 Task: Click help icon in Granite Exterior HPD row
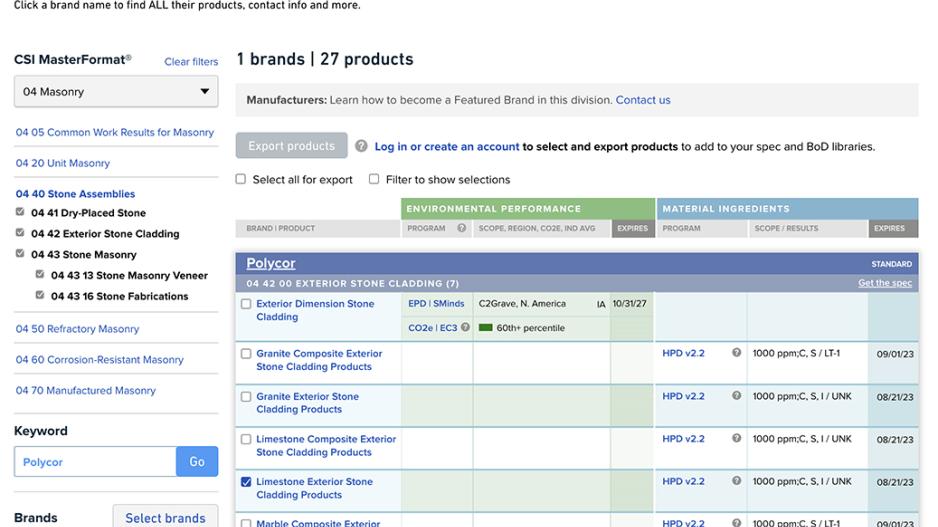(736, 395)
